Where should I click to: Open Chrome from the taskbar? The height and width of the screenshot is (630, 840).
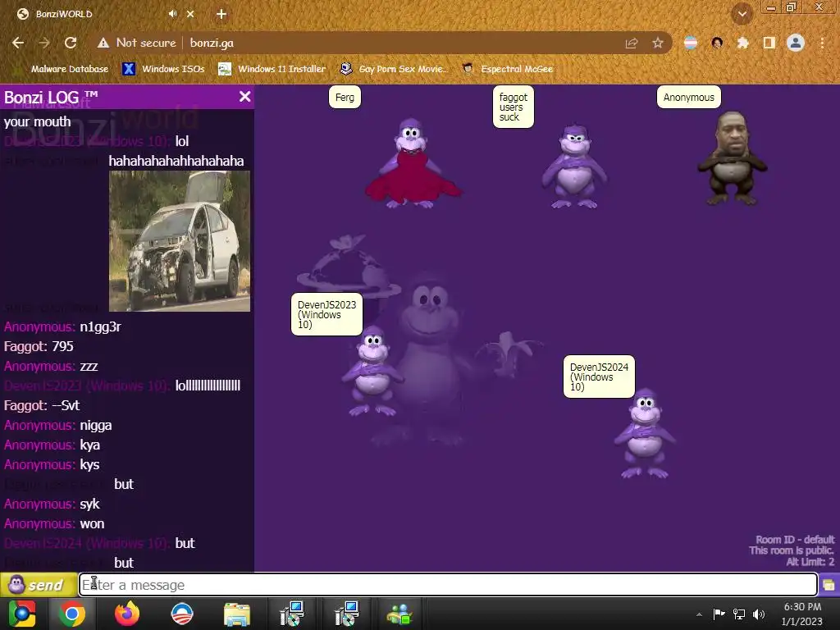[72, 614]
